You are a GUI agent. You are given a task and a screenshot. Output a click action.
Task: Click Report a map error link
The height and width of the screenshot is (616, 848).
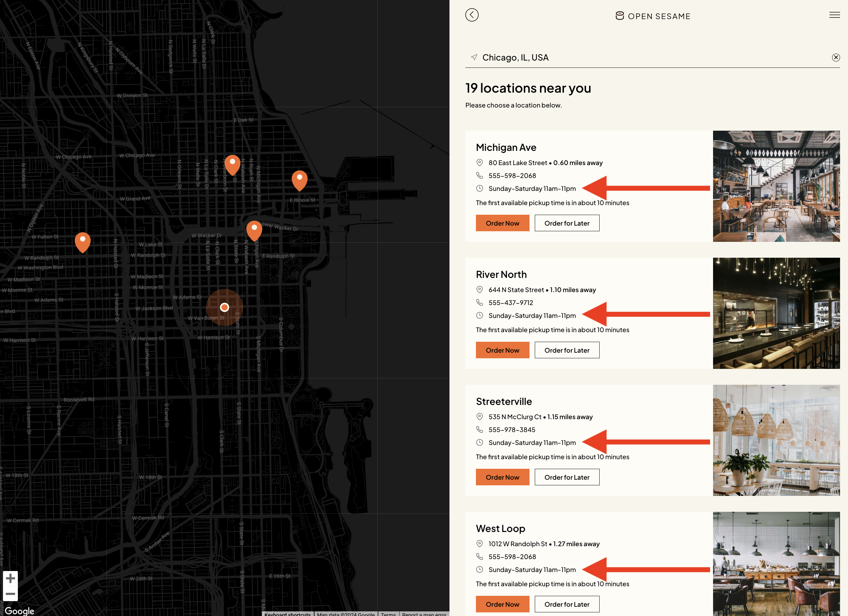point(424,613)
